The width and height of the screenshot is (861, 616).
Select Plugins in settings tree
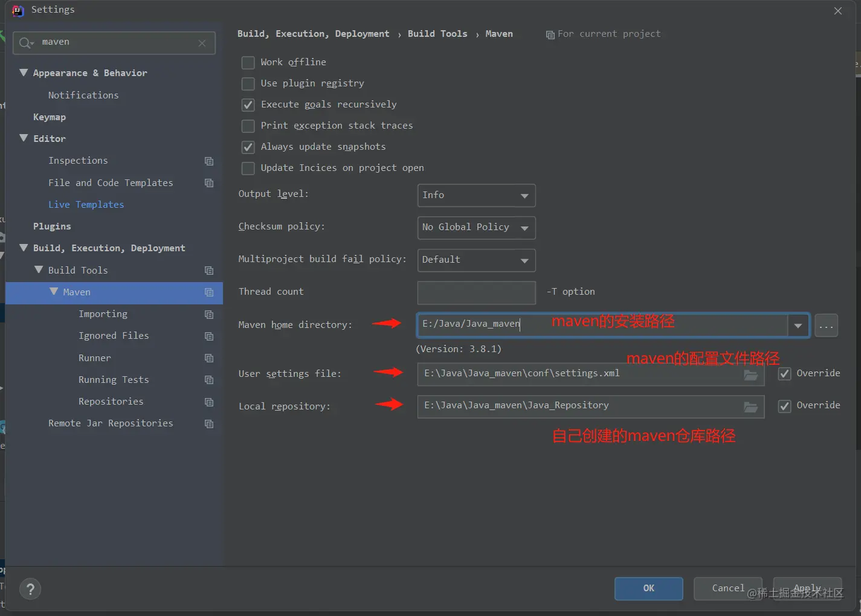click(52, 226)
